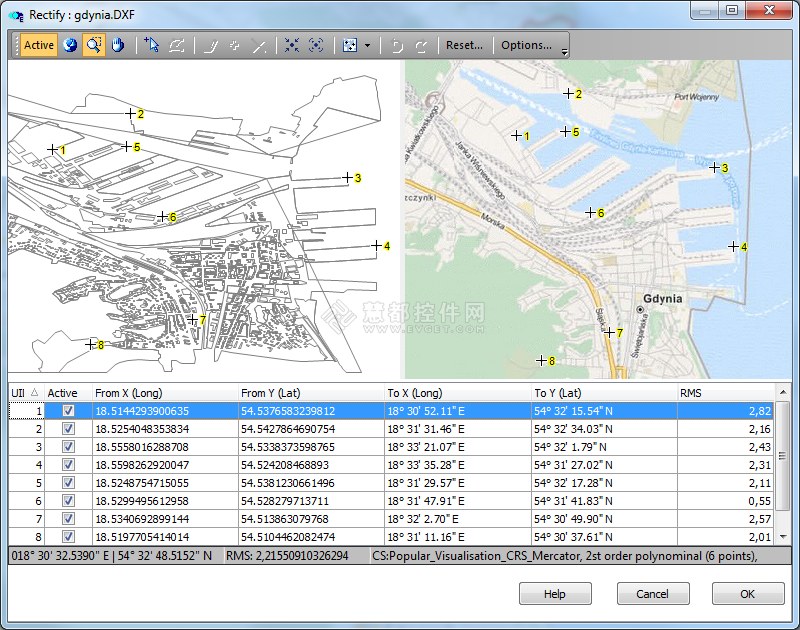Click the greyed slanted line tool icon
The width and height of the screenshot is (800, 630).
click(x=210, y=45)
